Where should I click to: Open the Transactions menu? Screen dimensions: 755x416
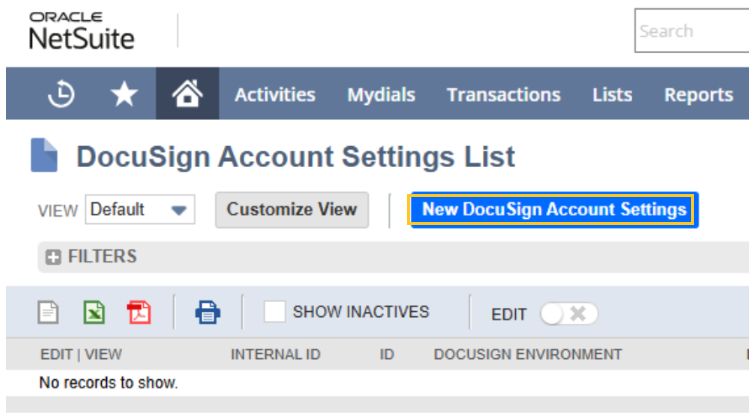(503, 95)
